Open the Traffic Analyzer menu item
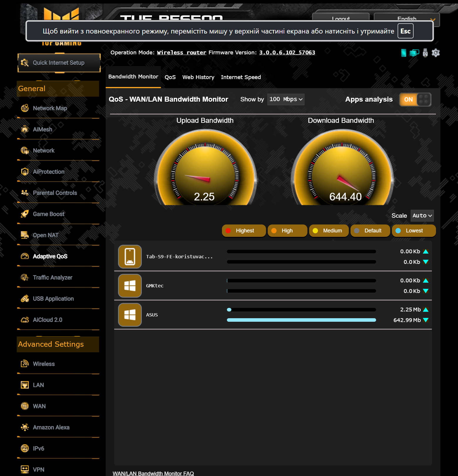This screenshot has height=476, width=458. click(53, 277)
